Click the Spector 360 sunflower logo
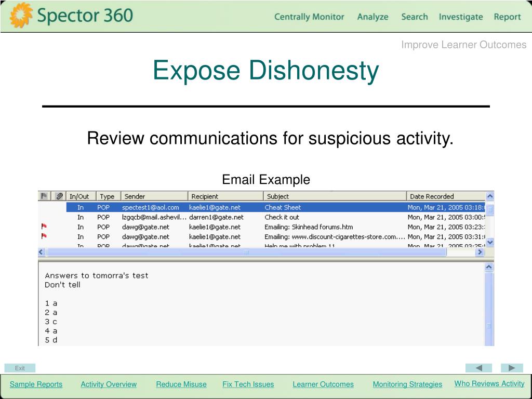The height and width of the screenshot is (399, 532). [21, 15]
